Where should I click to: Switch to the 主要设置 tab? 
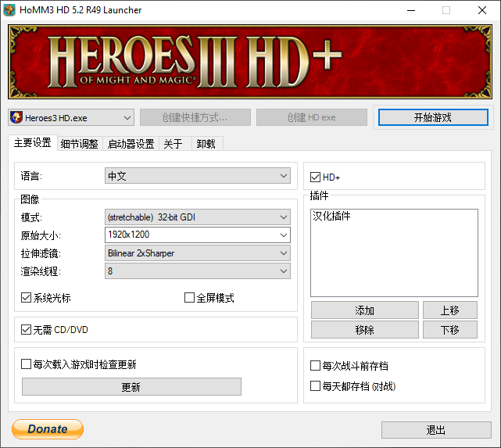pyautogui.click(x=33, y=142)
